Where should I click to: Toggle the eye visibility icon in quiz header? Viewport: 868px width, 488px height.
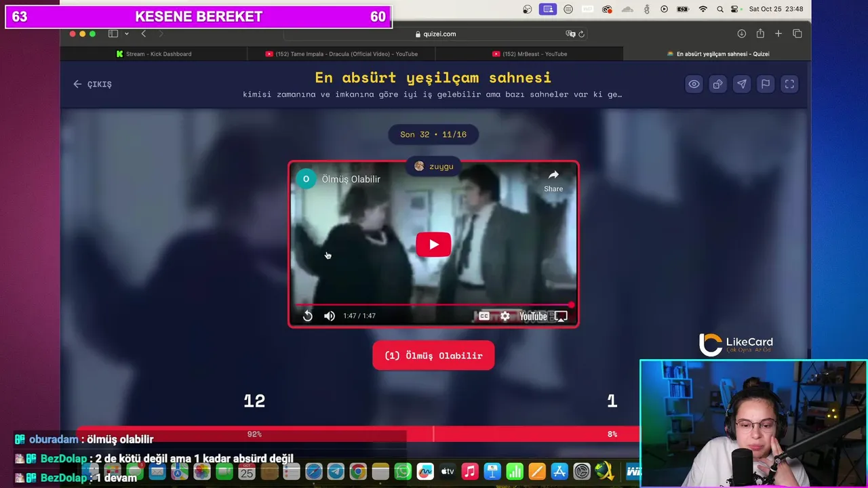pyautogui.click(x=694, y=84)
